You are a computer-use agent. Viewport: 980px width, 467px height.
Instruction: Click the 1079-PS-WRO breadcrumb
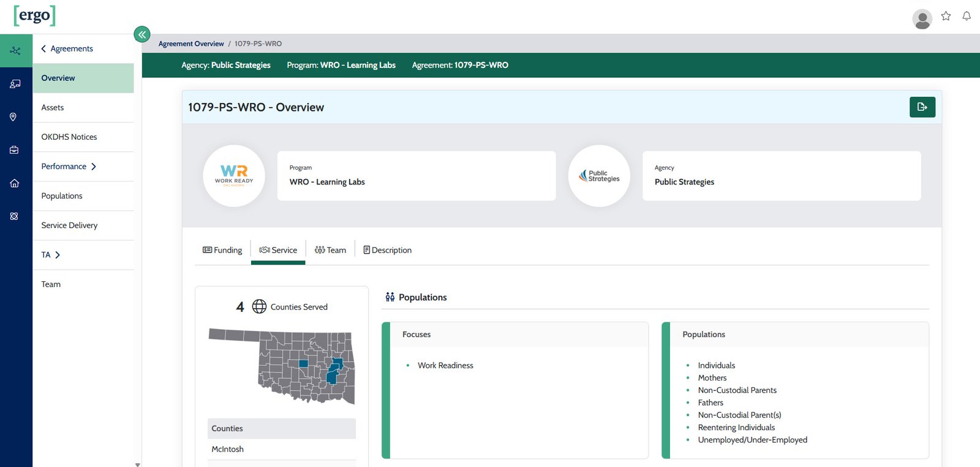pos(258,44)
